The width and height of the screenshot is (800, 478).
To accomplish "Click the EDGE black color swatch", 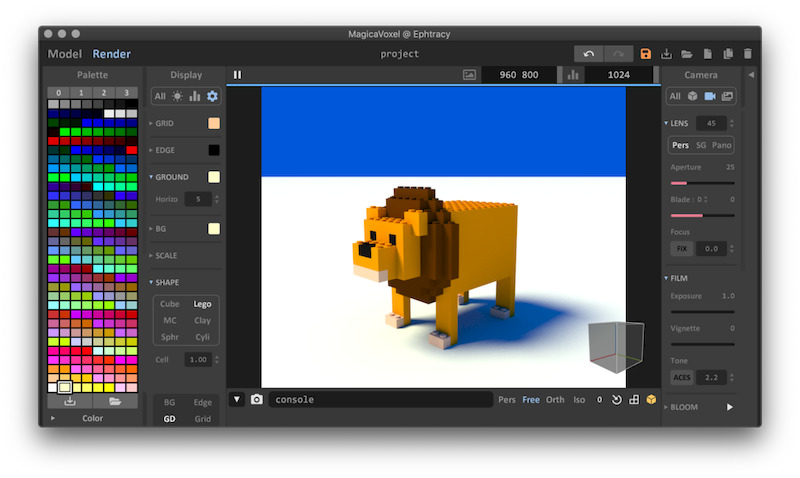I will pos(214,150).
